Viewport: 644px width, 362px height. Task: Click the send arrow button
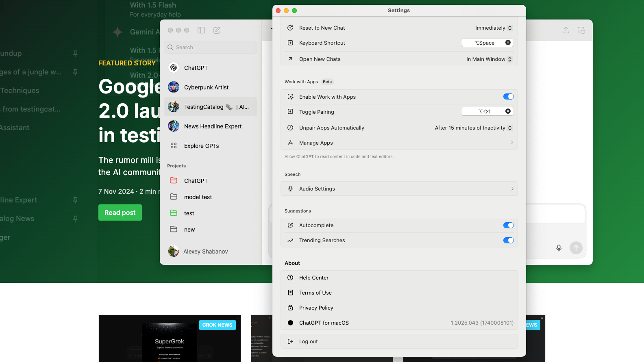[x=576, y=248]
